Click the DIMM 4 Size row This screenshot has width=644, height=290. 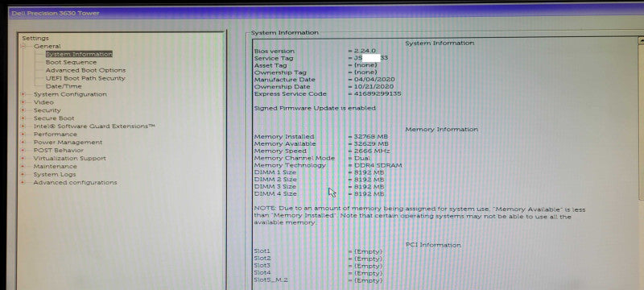pos(319,194)
